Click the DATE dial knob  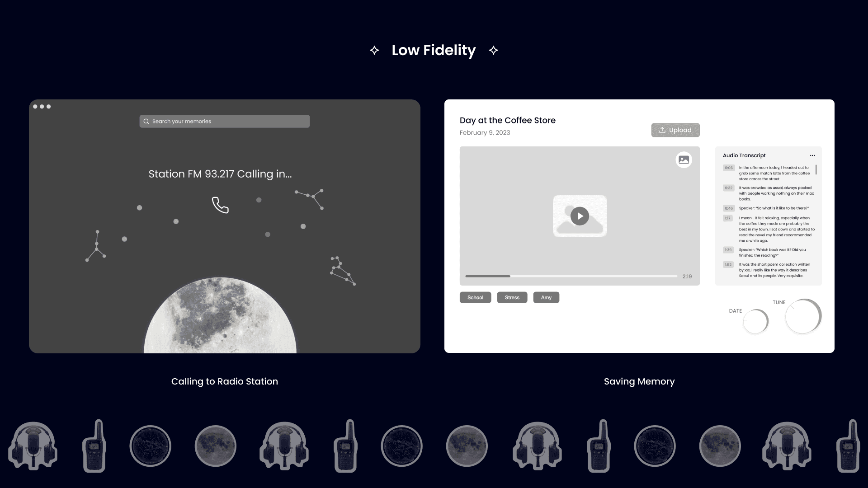click(x=755, y=321)
